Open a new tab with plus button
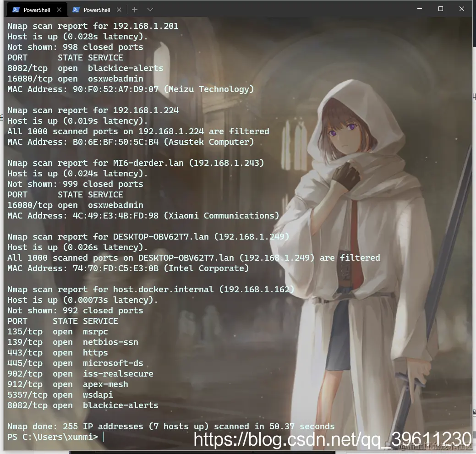 (x=135, y=10)
